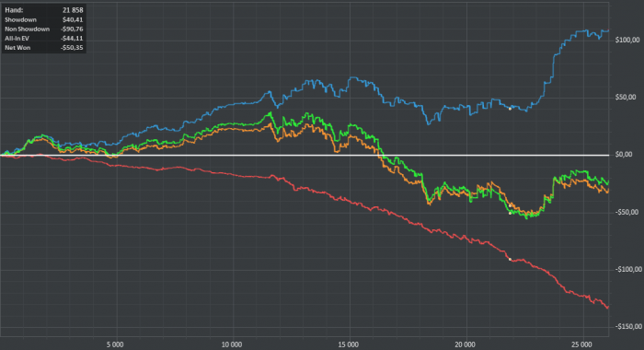Click the $0,00 y-axis label
The image size is (644, 350).
pyautogui.click(x=624, y=155)
